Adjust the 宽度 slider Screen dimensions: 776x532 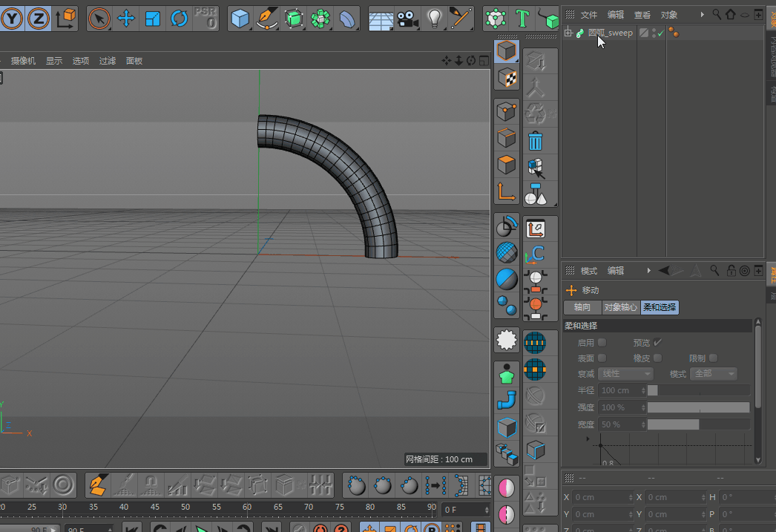pyautogui.click(x=698, y=424)
